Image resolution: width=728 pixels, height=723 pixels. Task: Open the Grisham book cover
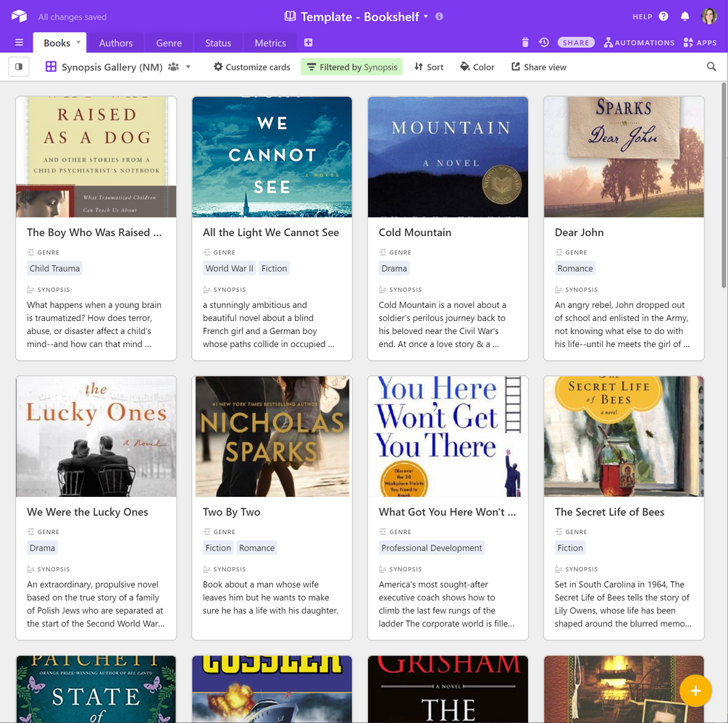pos(448,689)
